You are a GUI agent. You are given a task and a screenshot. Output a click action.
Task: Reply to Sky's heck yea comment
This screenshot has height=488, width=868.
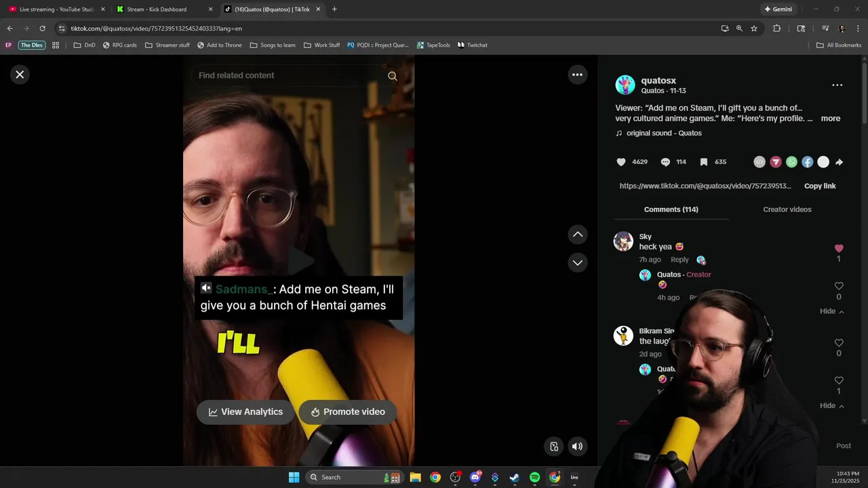(679, 260)
